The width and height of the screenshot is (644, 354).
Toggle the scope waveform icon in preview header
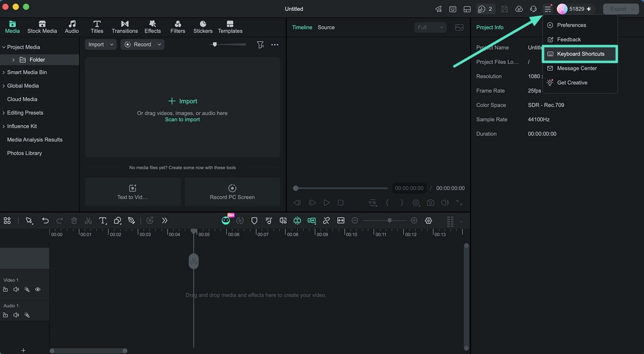pyautogui.click(x=459, y=28)
